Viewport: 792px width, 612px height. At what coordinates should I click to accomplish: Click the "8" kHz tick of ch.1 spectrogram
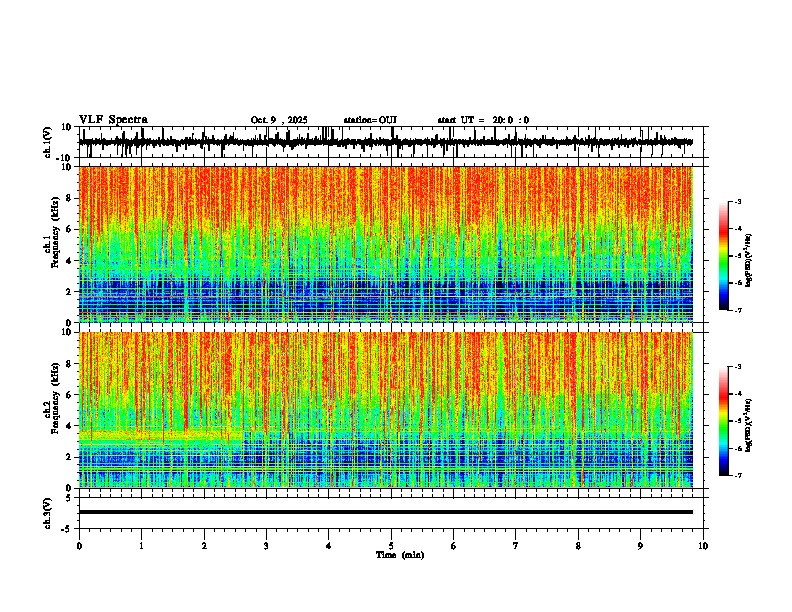(x=70, y=198)
